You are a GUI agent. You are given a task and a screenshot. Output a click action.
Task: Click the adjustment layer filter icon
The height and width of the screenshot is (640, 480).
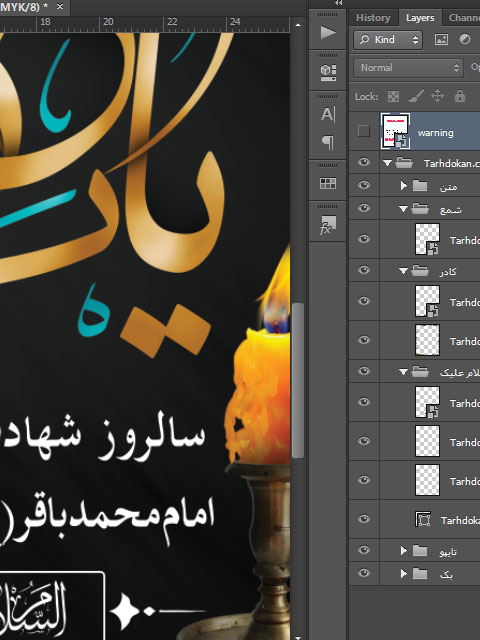pyautogui.click(x=465, y=40)
